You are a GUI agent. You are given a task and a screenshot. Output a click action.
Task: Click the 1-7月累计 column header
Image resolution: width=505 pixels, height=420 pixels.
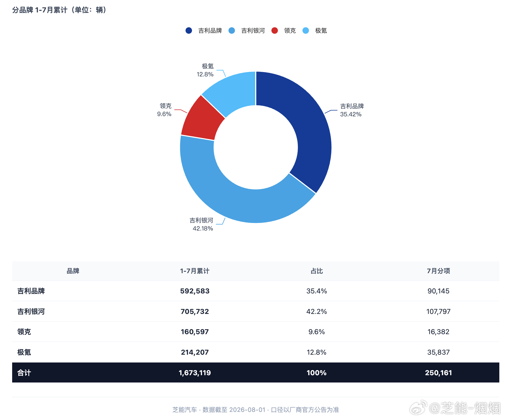click(x=195, y=271)
